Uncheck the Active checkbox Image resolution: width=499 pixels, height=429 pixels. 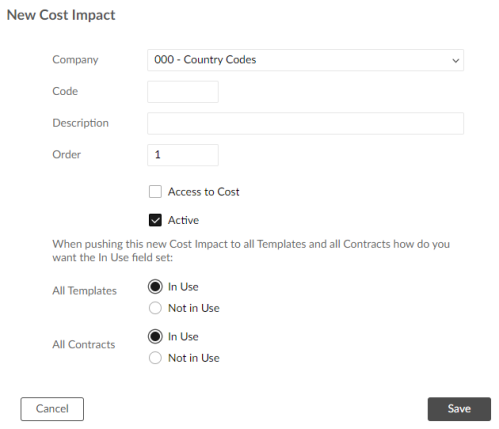155,220
